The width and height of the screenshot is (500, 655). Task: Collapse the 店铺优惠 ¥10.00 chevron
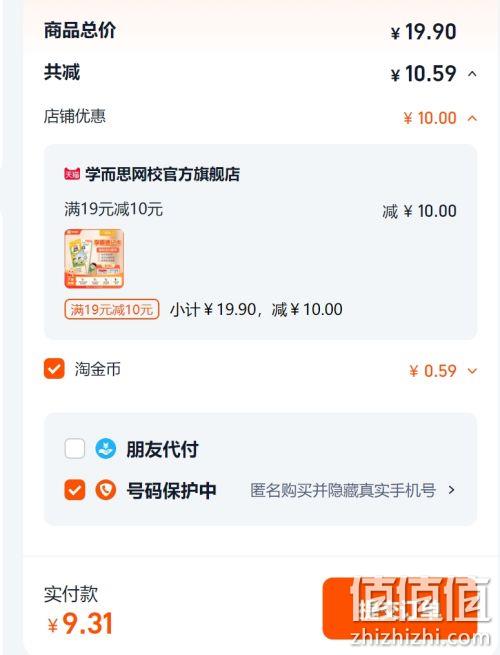[x=472, y=118]
